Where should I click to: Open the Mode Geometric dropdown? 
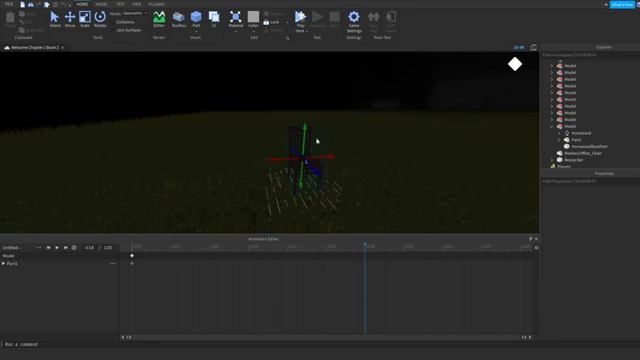point(134,13)
